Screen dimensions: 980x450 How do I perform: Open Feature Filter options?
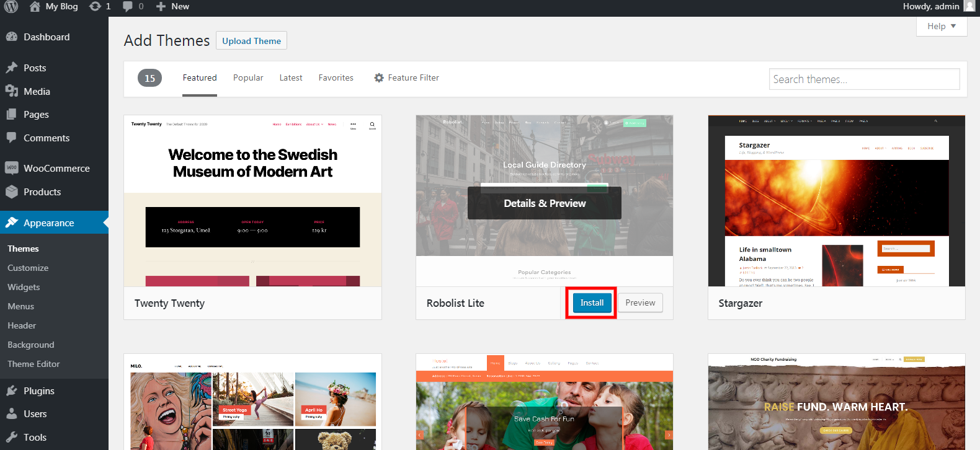click(x=406, y=77)
